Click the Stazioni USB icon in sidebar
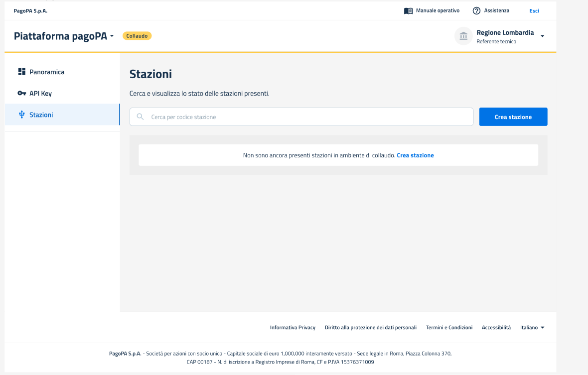The width and height of the screenshot is (588, 375). pos(21,115)
